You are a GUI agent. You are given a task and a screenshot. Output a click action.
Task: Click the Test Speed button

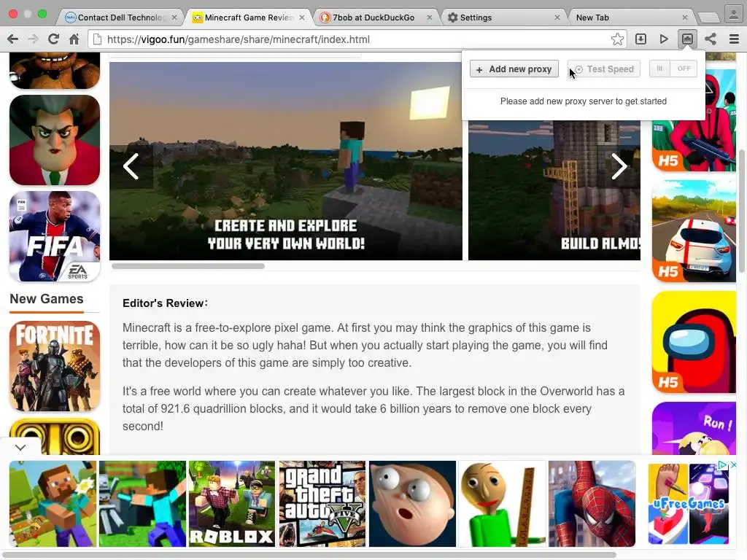point(603,69)
